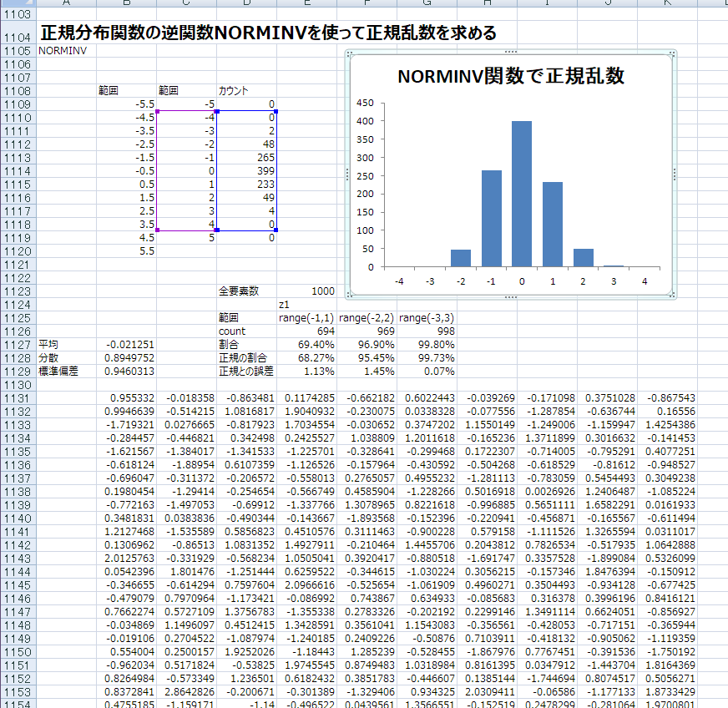Click data cell 1.8476394 in row 1144

(607, 572)
